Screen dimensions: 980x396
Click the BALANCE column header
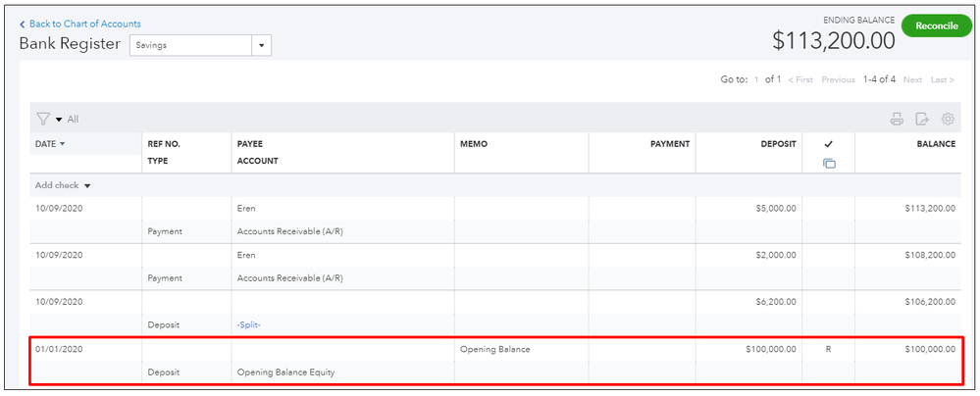tap(936, 144)
